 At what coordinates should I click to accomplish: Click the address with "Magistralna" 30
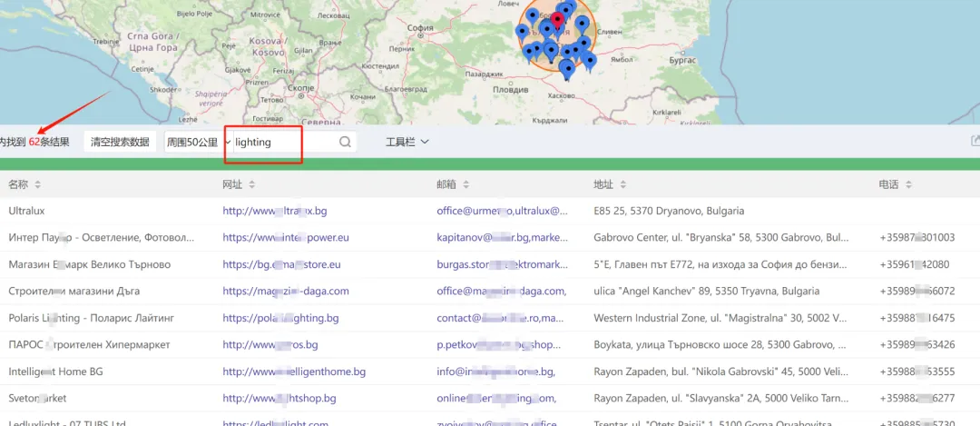tap(721, 319)
